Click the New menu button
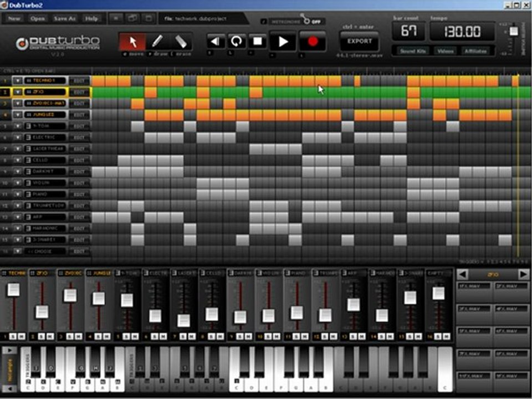Image resolution: width=532 pixels, height=399 pixels. 14,18
